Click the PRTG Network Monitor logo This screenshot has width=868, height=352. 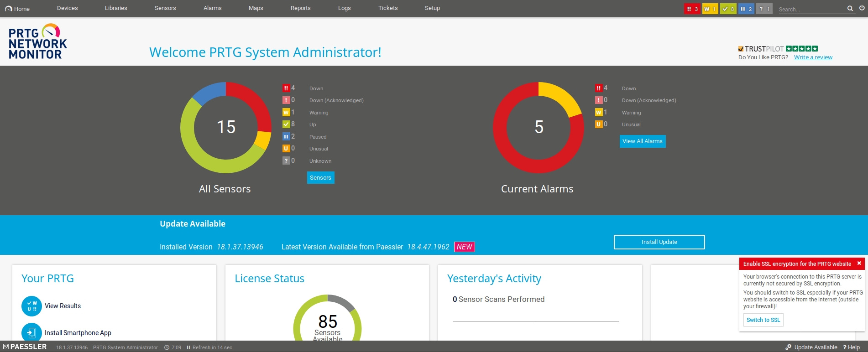[x=37, y=41]
